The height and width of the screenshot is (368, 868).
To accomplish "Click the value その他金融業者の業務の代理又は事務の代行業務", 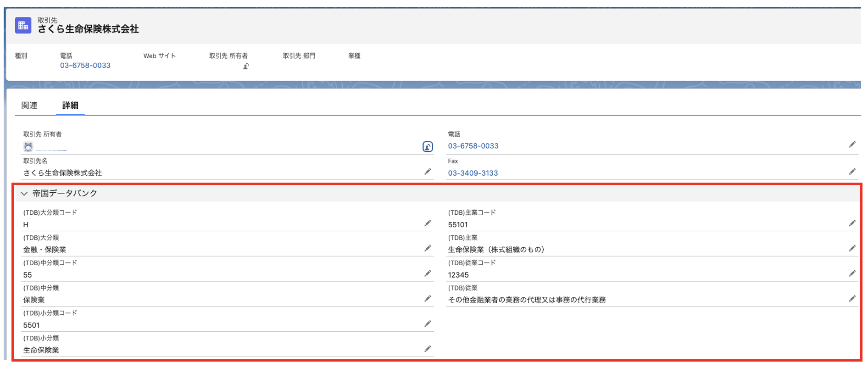I will [x=527, y=300].
